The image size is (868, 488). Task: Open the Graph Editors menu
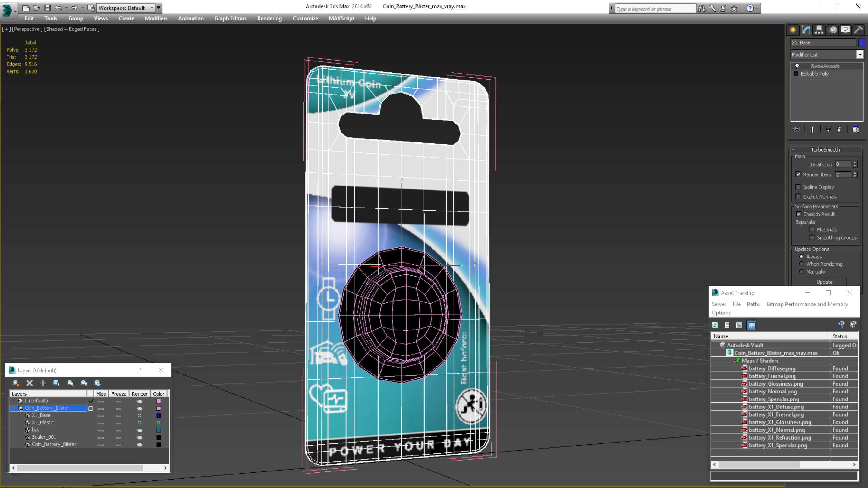[231, 18]
